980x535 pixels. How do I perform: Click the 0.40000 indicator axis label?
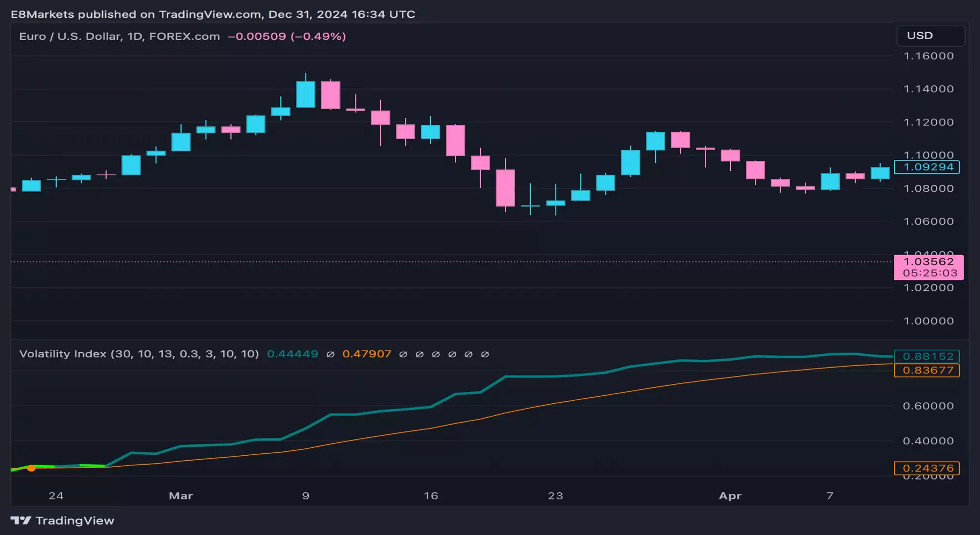point(928,441)
